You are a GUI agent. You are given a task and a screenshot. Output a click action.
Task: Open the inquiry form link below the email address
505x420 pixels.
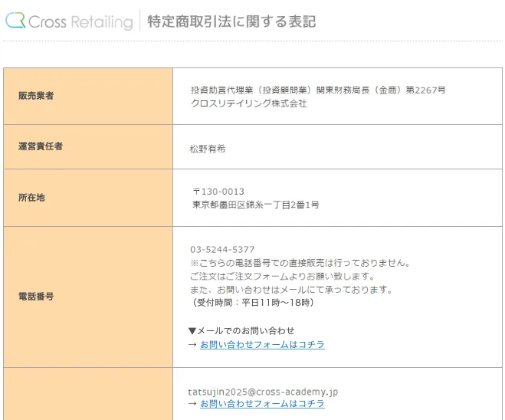(262, 404)
